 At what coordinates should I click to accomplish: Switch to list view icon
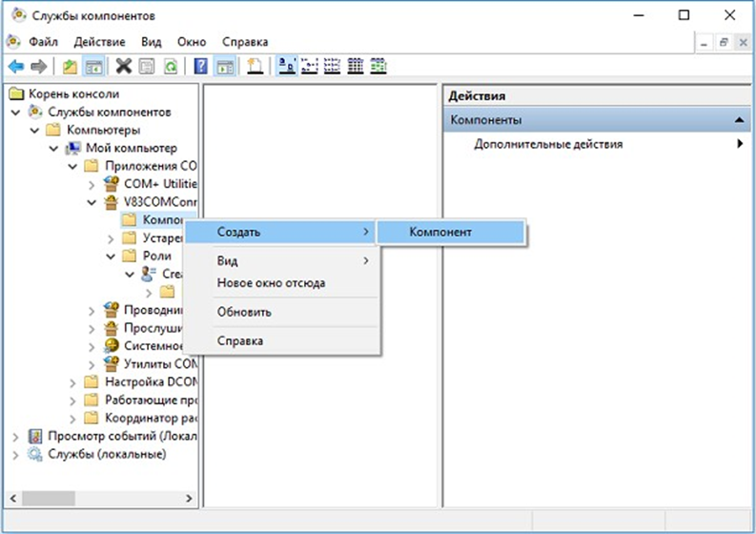332,66
